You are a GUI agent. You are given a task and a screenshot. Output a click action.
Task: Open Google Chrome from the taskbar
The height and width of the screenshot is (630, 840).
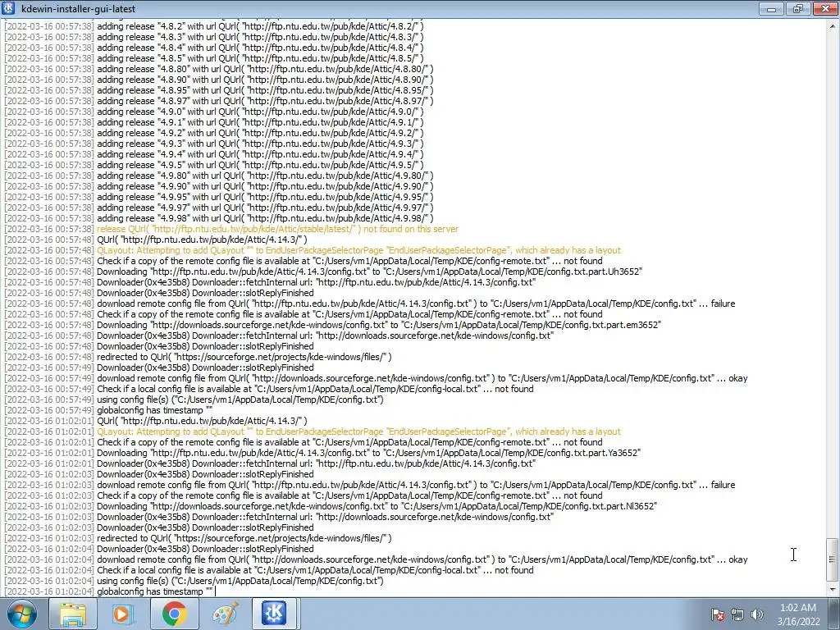[x=174, y=614]
